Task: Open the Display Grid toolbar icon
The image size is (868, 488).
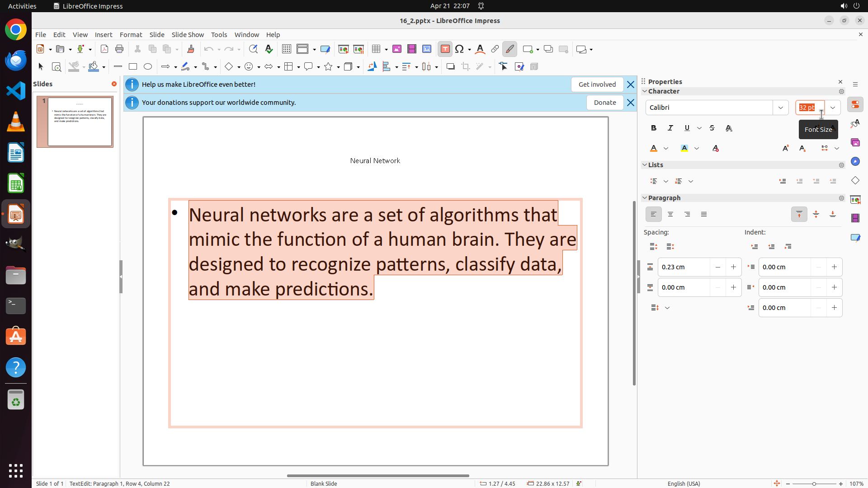Action: (287, 49)
